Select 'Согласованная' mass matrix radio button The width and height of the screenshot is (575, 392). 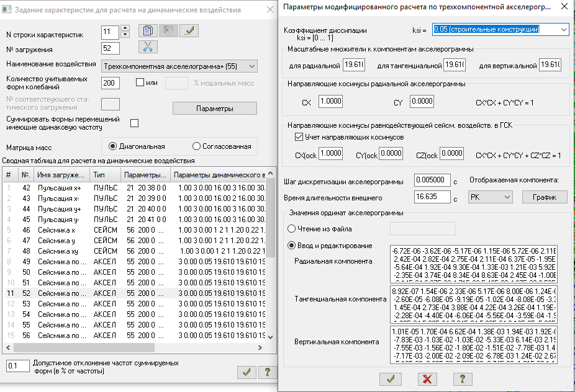[197, 146]
